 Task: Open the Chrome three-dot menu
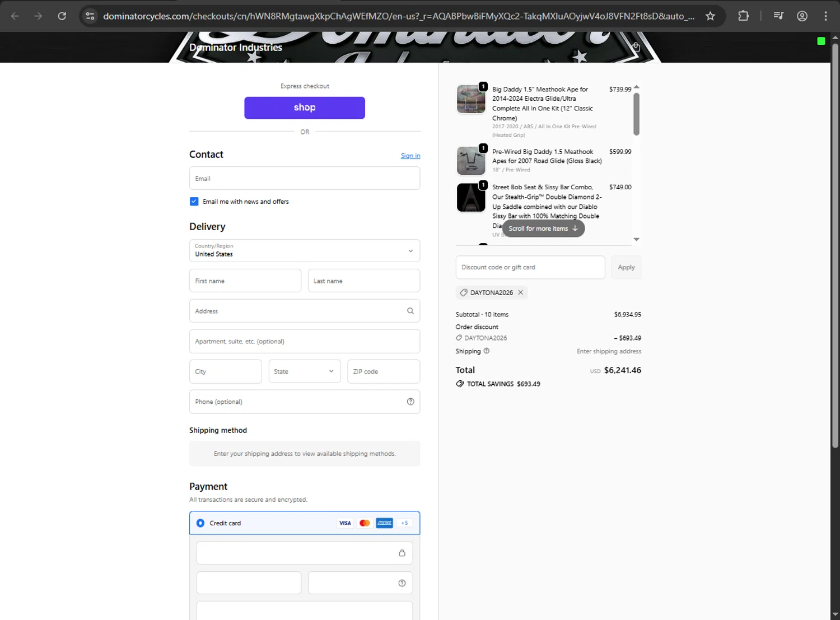pyautogui.click(x=825, y=16)
